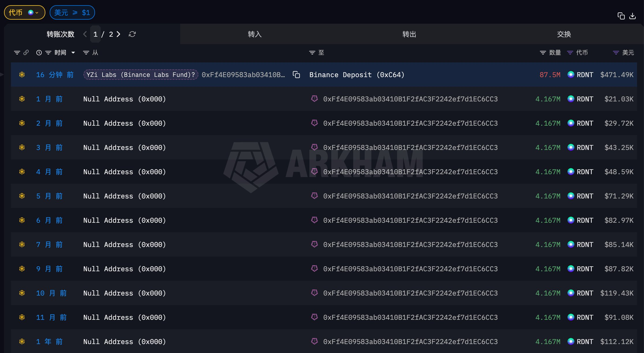Open BNB chain icon on 16 分钟 前 row
The image size is (644, 353).
click(22, 75)
